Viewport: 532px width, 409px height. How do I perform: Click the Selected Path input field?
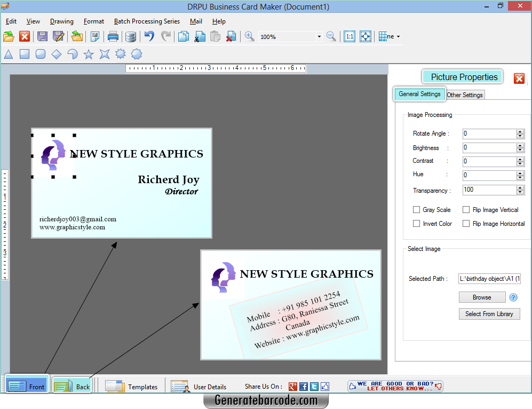point(489,279)
